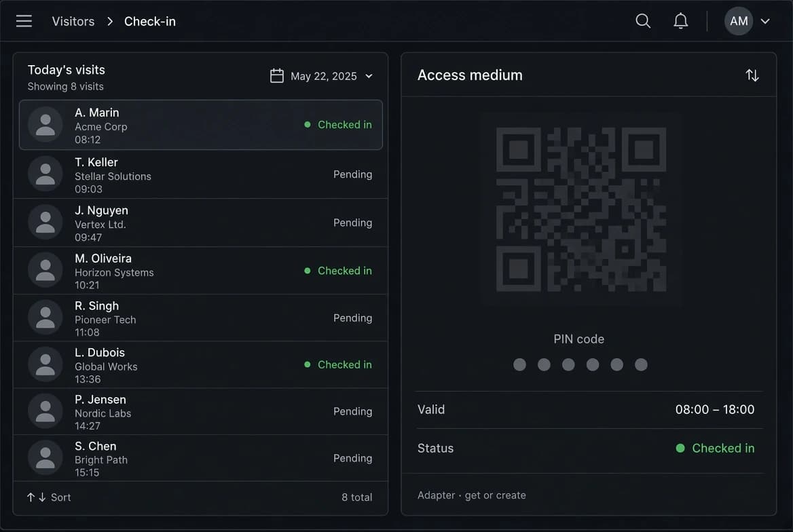Click A. Marin's avatar icon

point(45,124)
